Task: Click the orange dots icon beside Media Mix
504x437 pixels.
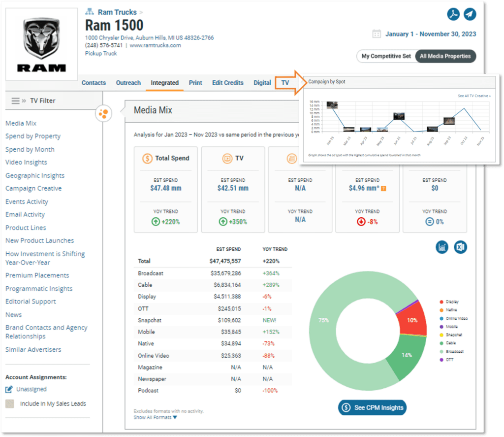Action: coord(103,113)
